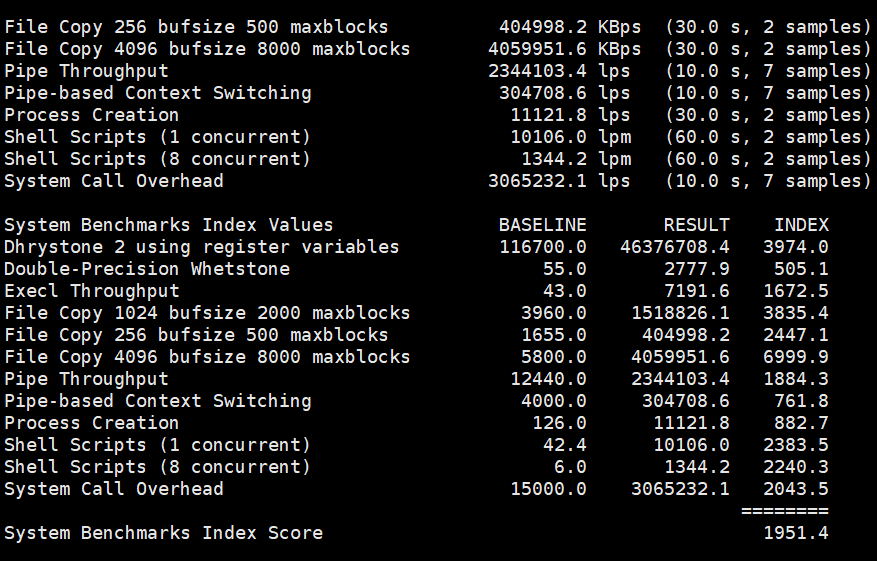Click the Dhrystone index value 3974.0

click(795, 247)
